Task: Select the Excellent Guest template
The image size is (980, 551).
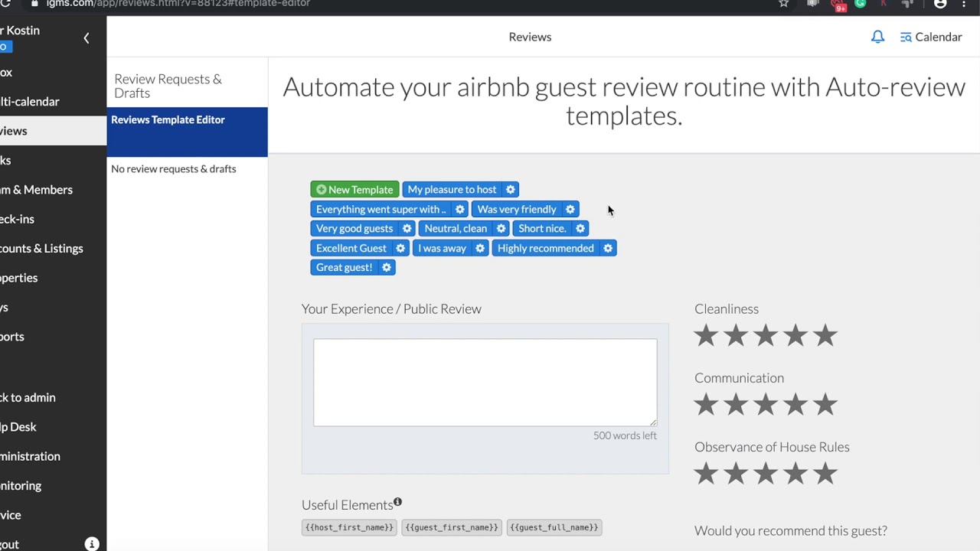Action: click(351, 249)
